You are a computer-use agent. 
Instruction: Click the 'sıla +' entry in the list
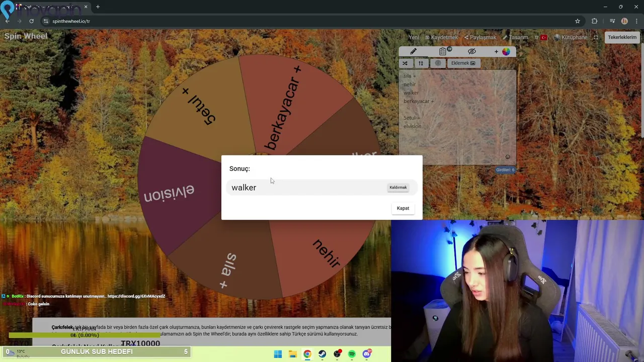410,76
